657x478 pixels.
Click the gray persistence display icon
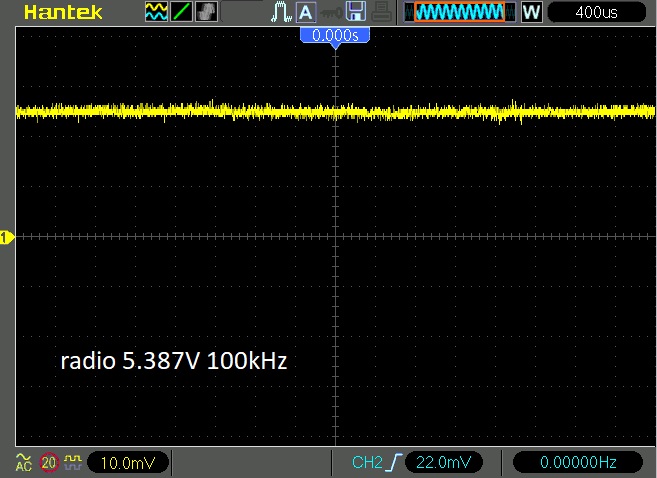(x=207, y=12)
